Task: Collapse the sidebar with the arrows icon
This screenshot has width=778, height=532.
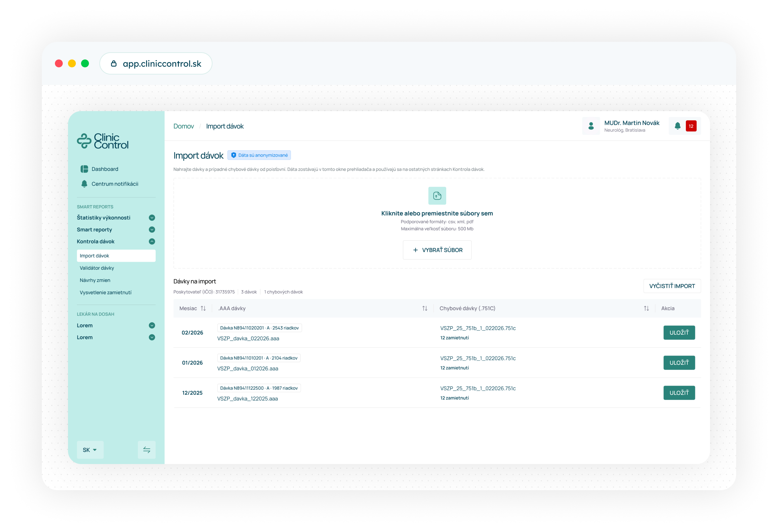Action: (147, 450)
